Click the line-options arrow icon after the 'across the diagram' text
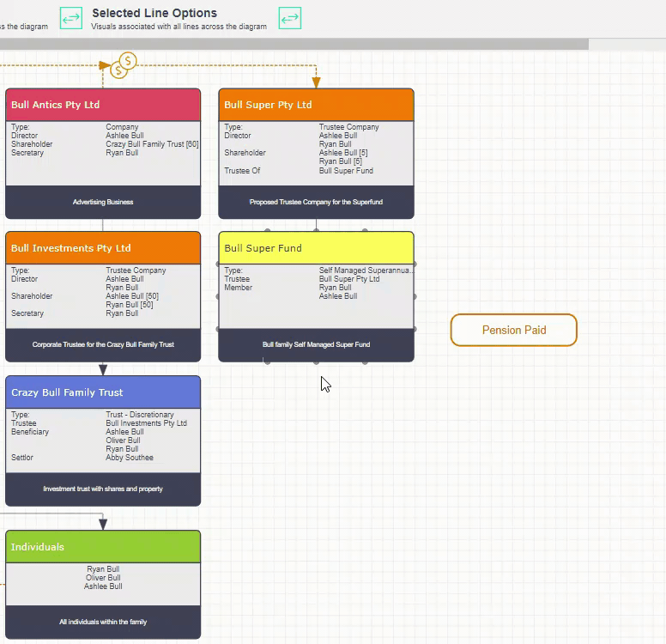The width and height of the screenshot is (666, 644). (x=290, y=18)
